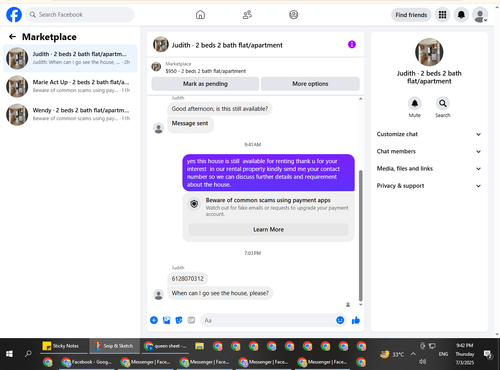Open File Explorer from taskbar
Image resolution: width=500 pixels, height=370 pixels.
point(200,346)
